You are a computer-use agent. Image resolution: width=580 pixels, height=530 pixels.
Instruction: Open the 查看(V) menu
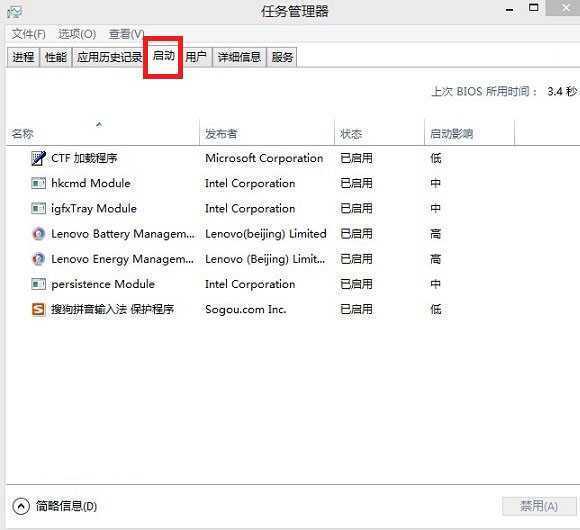(126, 34)
